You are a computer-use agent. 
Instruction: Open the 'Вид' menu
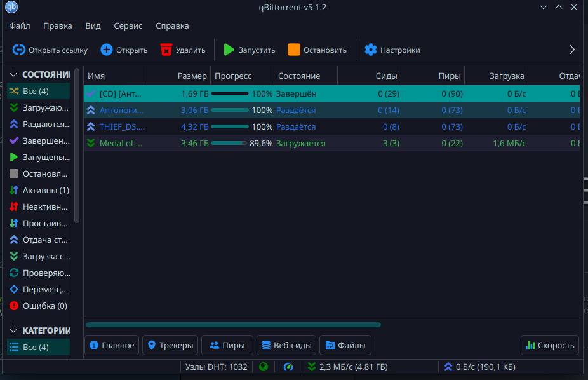[x=93, y=26]
